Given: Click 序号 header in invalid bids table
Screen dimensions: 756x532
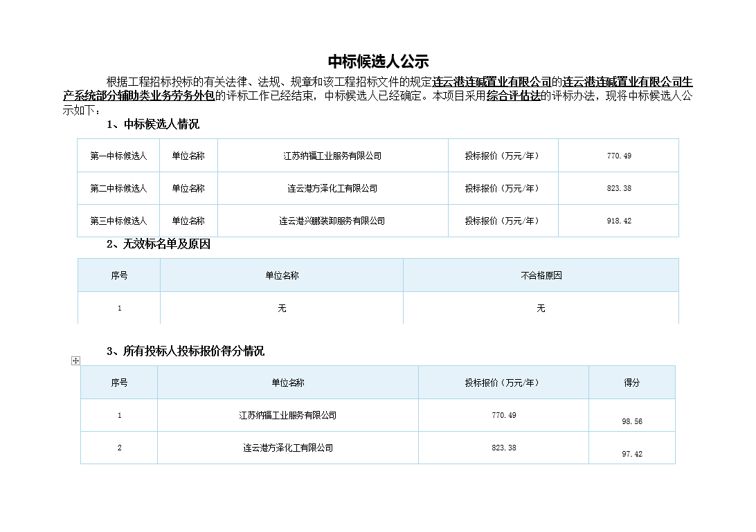Looking at the screenshot, I should [x=119, y=275].
